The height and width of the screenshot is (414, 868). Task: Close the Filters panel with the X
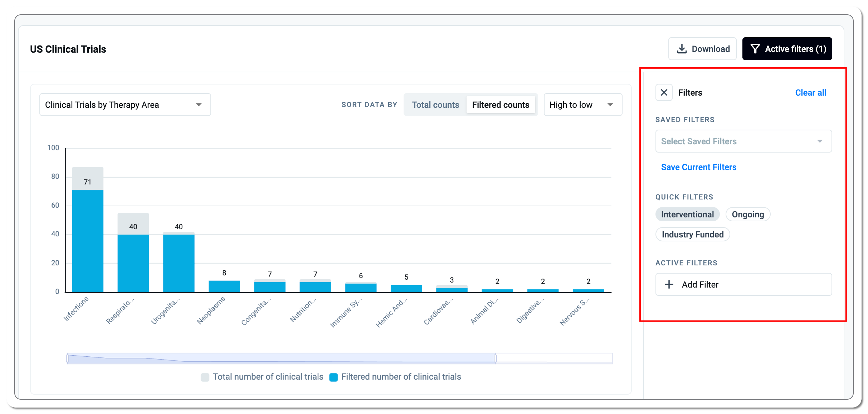664,93
